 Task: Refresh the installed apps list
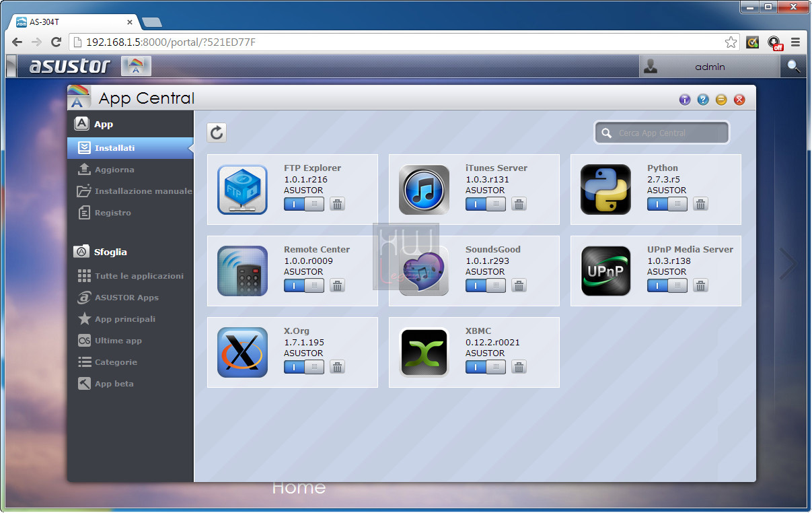click(x=217, y=133)
